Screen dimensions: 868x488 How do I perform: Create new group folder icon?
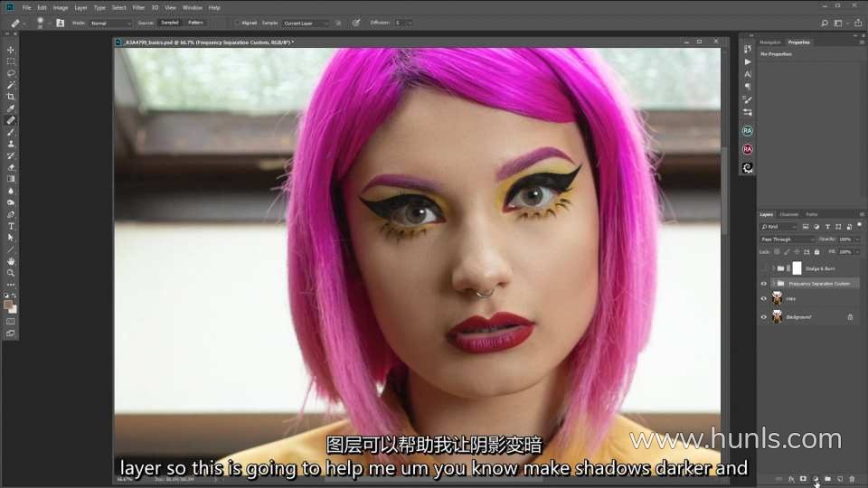[x=827, y=479]
